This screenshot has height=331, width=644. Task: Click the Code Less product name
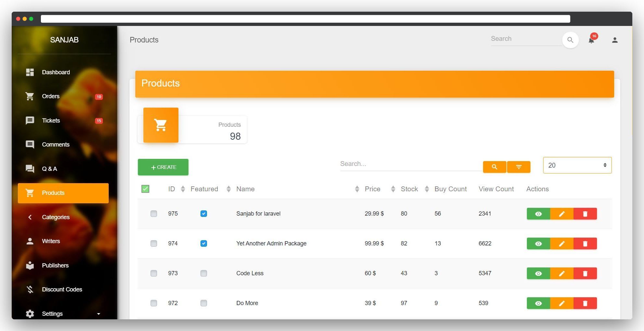250,273
